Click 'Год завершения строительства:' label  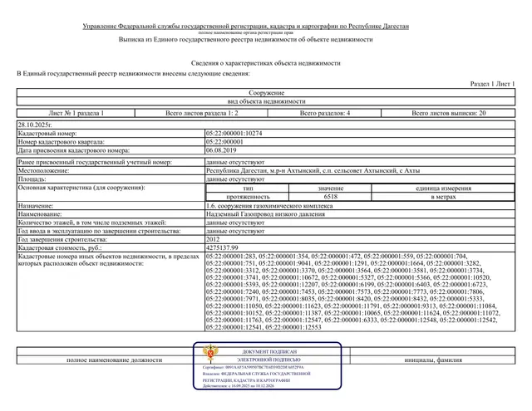click(62, 240)
